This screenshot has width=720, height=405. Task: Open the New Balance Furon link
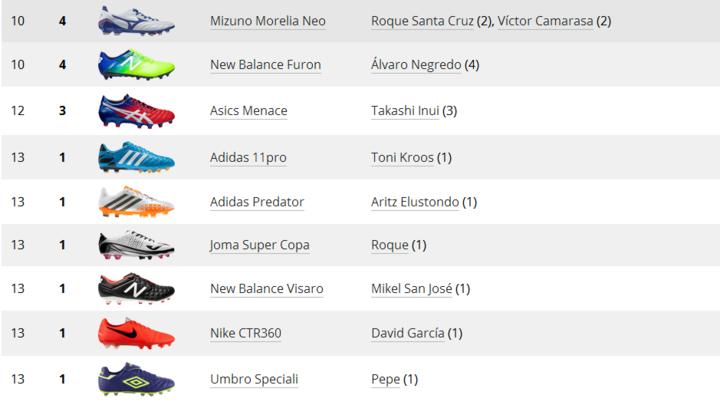265,65
